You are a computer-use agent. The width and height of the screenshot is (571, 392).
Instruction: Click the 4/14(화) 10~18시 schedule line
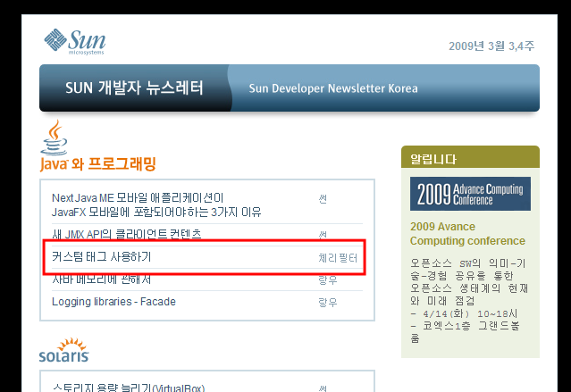click(464, 313)
